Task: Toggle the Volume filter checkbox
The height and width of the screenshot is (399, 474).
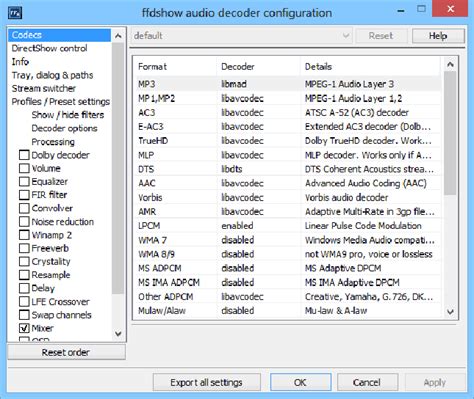Action: [x=24, y=168]
